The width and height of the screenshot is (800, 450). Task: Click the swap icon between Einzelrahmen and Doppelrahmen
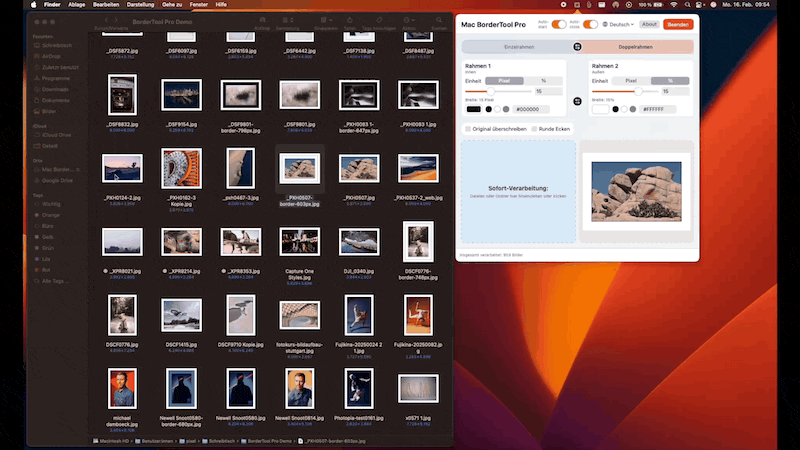[x=577, y=47]
